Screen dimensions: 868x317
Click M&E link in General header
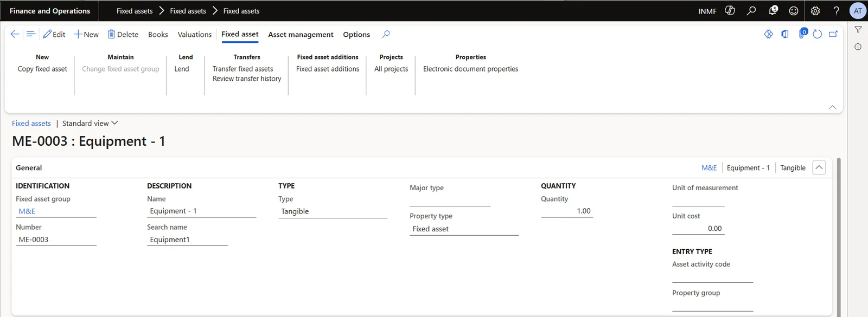(709, 168)
